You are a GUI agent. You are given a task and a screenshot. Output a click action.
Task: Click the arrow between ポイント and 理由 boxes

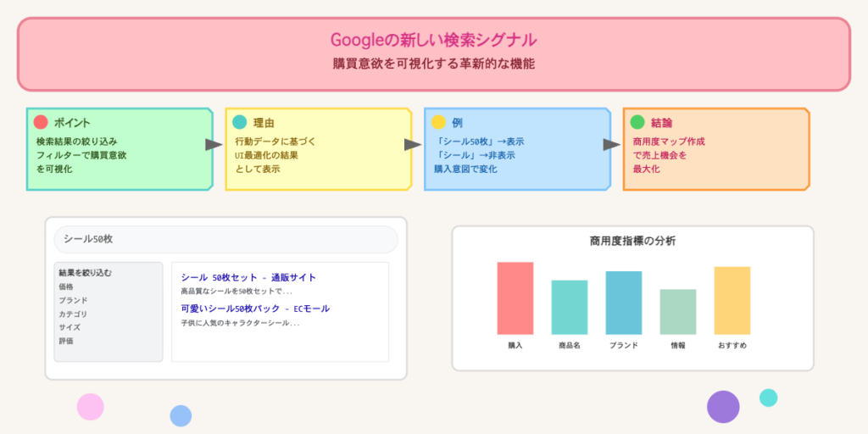[214, 144]
